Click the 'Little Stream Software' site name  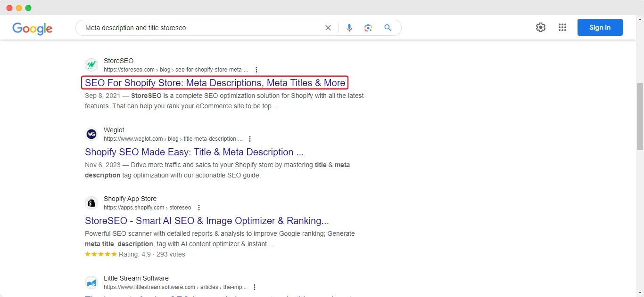[x=136, y=278]
